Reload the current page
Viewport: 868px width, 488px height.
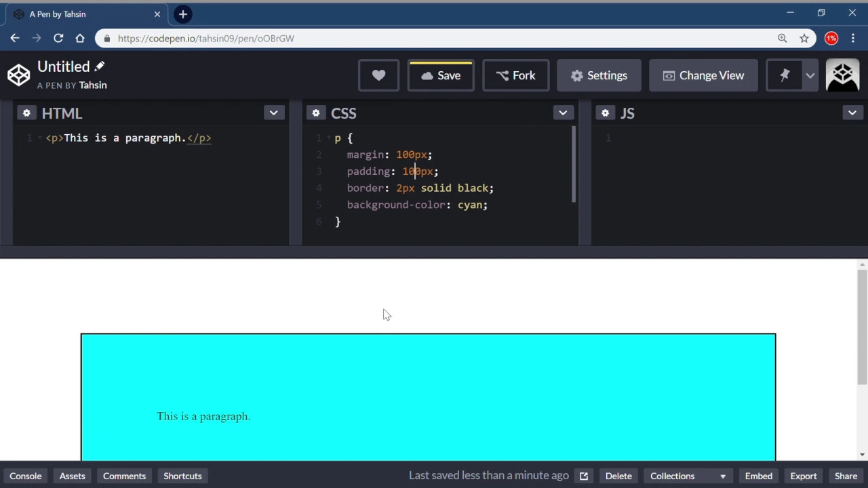pyautogui.click(x=58, y=39)
